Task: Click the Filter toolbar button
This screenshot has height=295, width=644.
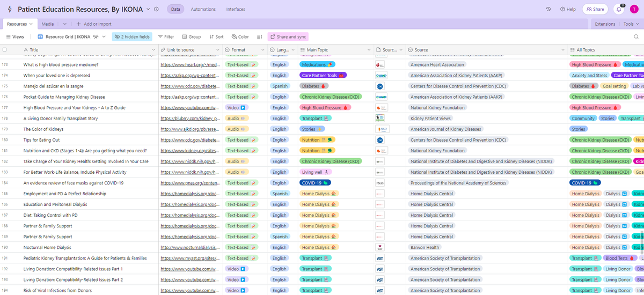Action: point(166,36)
